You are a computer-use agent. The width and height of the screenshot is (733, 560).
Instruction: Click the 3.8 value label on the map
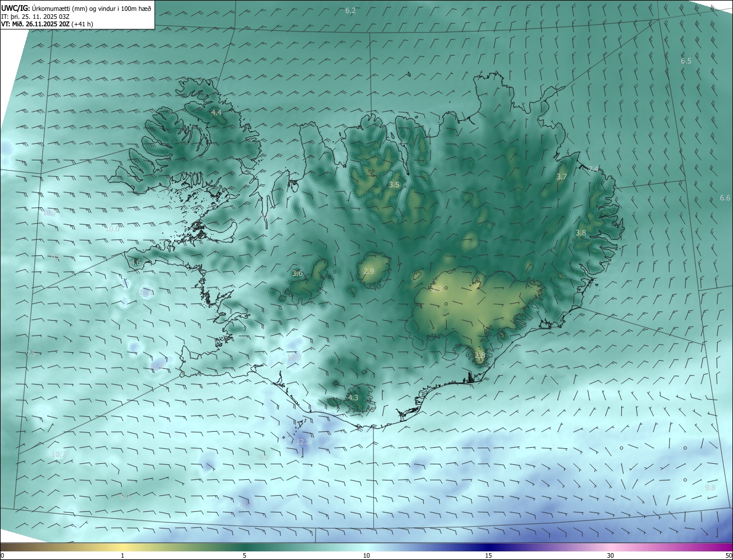581,233
